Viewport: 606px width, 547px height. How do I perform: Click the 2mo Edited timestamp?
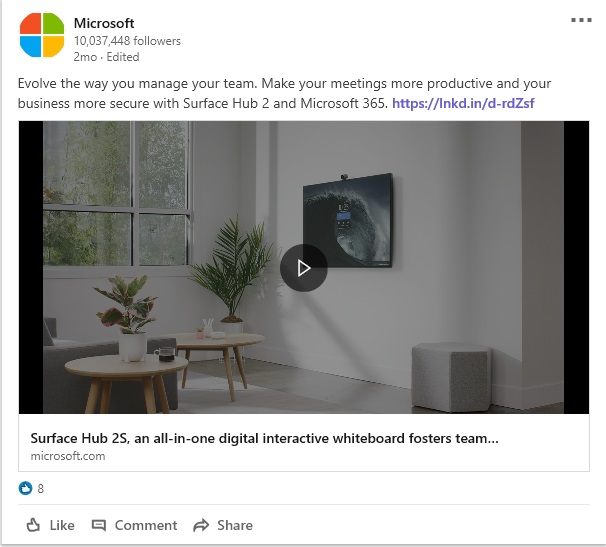pyautogui.click(x=106, y=57)
